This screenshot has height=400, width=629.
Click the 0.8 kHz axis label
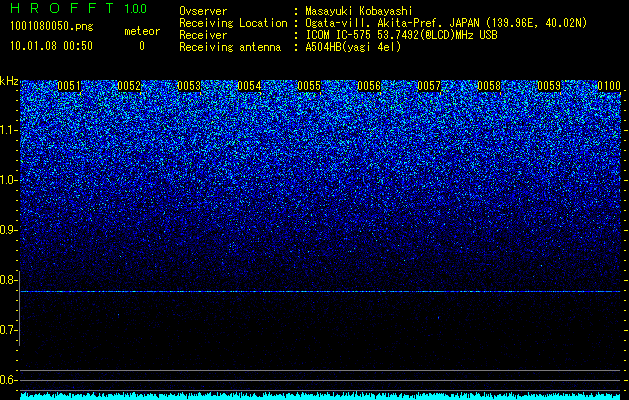point(8,280)
